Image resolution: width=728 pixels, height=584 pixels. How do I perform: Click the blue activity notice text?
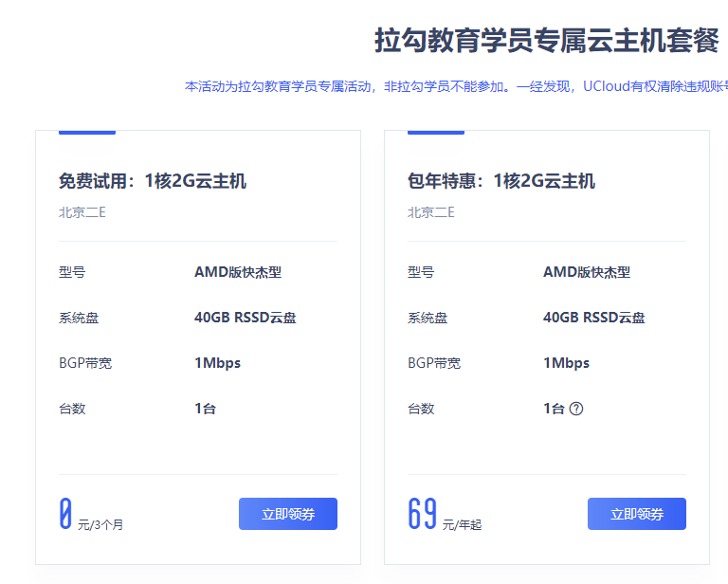click(x=456, y=86)
